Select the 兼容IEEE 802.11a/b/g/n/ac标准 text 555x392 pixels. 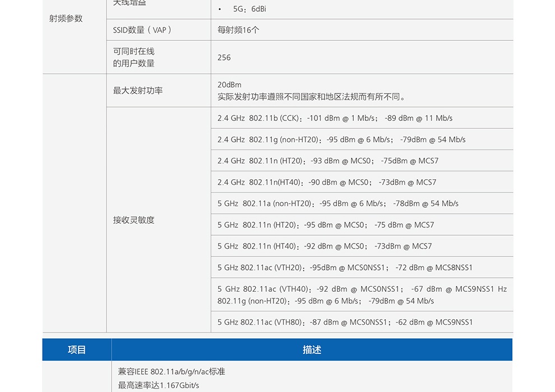click(172, 371)
